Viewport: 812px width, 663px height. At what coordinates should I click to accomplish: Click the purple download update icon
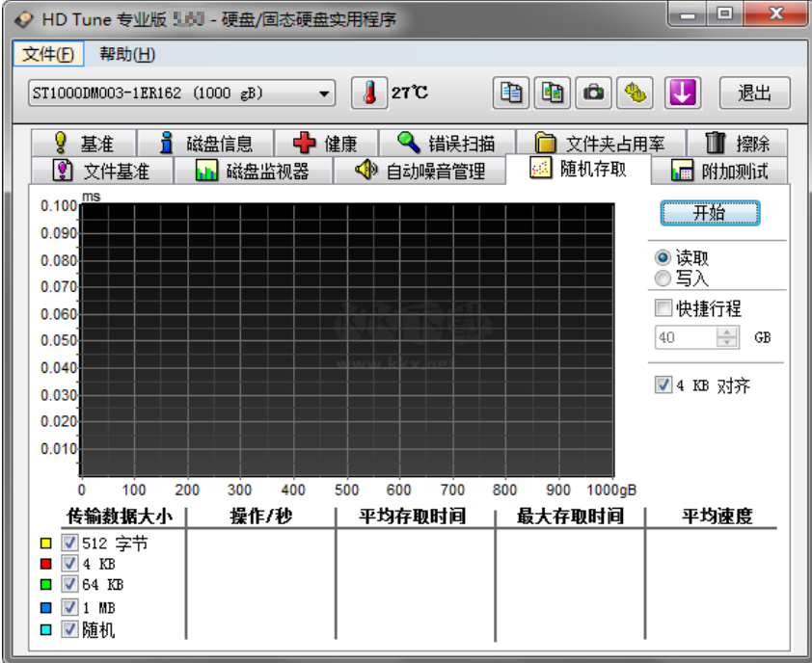(682, 93)
